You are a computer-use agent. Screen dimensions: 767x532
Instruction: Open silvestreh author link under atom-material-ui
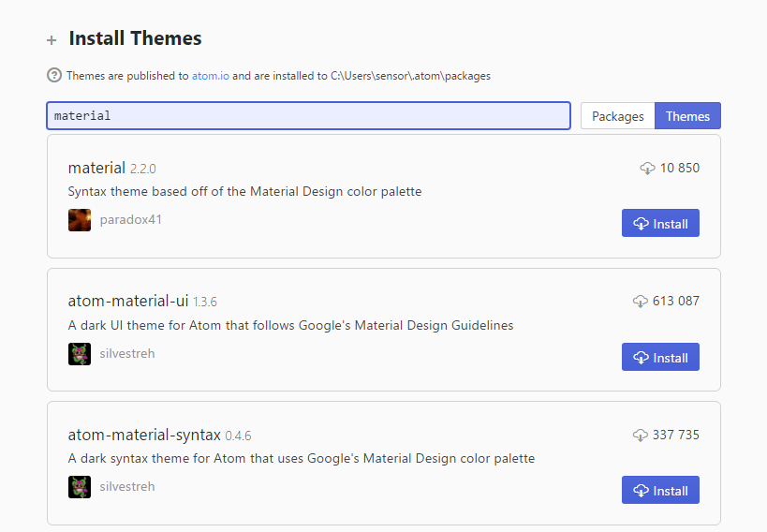pyautogui.click(x=127, y=353)
